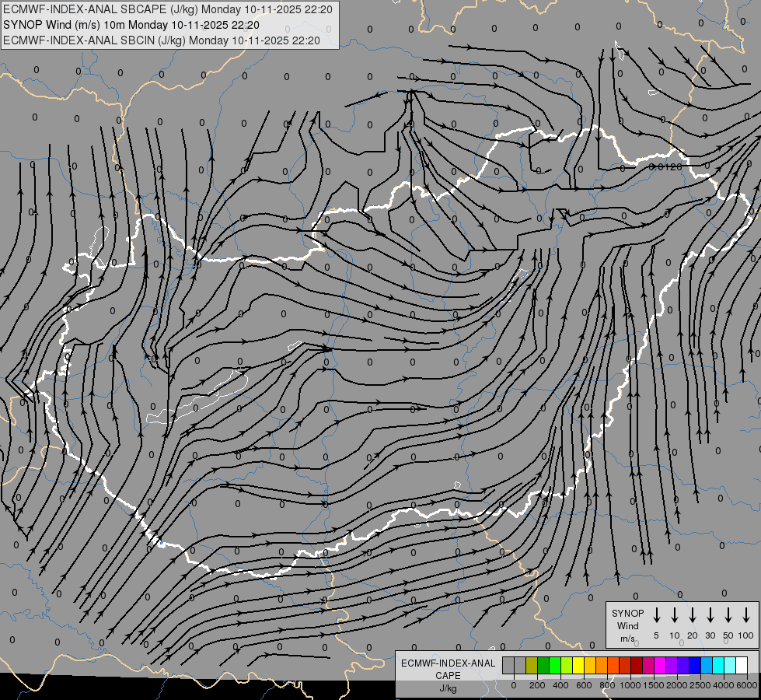The width and height of the screenshot is (761, 700).
Task: Click the CAPE label in color legend
Action: (x=448, y=675)
